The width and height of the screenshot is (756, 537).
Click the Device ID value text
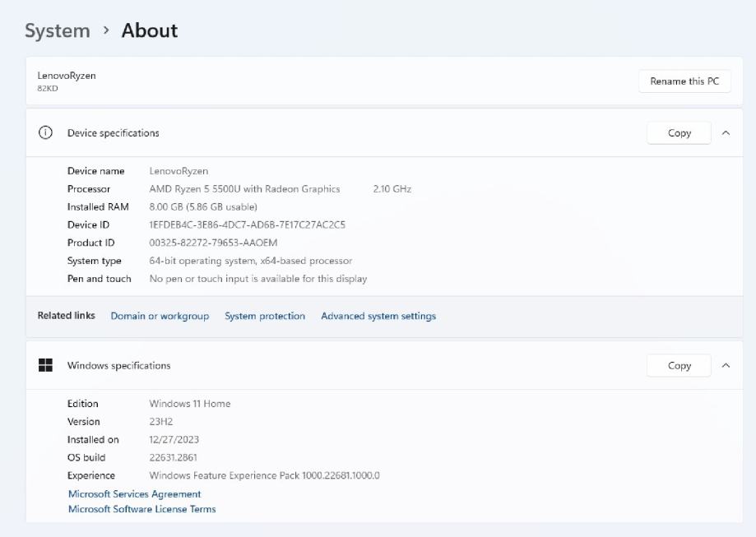[247, 225]
